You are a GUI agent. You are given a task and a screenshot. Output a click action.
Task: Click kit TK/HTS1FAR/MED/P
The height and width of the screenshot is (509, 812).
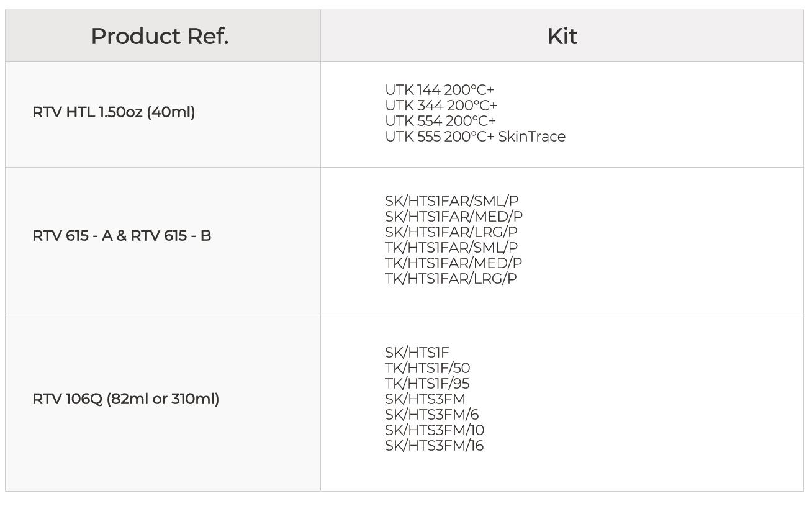453,263
